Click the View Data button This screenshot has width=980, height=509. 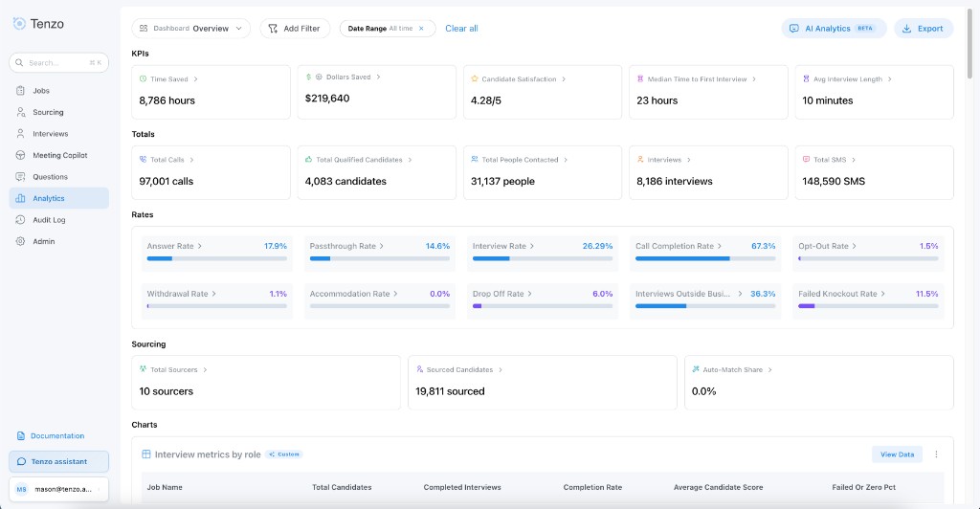coord(897,454)
